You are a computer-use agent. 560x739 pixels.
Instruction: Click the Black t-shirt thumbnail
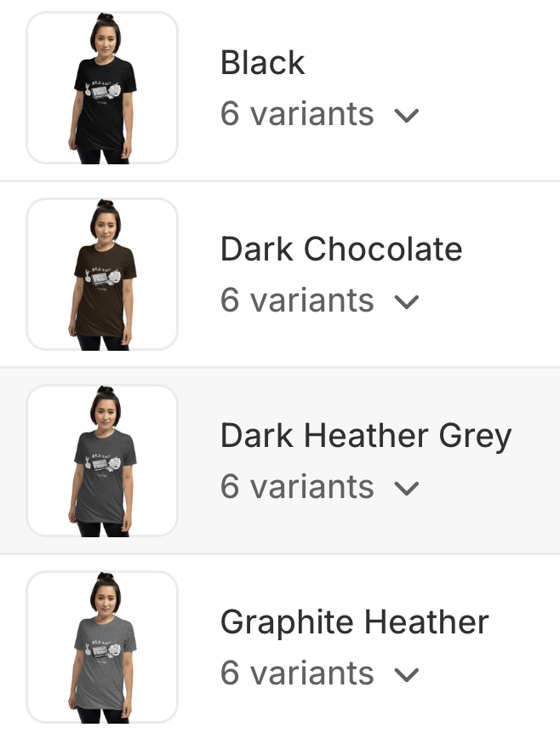coord(102,88)
